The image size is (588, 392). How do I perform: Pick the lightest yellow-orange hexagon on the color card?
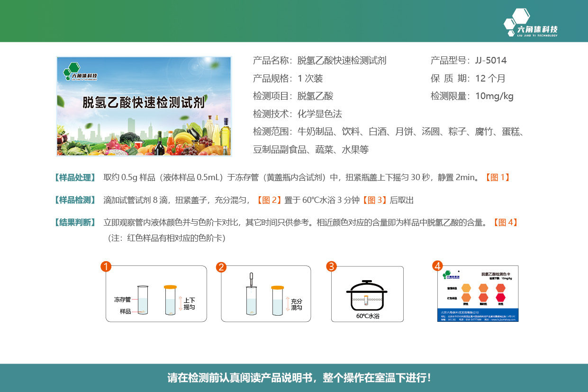pyautogui.click(x=466, y=288)
